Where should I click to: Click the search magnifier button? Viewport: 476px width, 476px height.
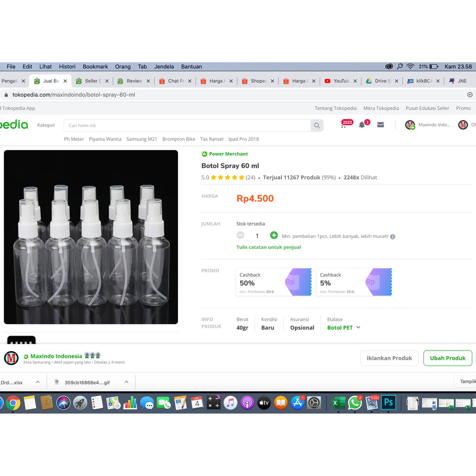(x=317, y=126)
